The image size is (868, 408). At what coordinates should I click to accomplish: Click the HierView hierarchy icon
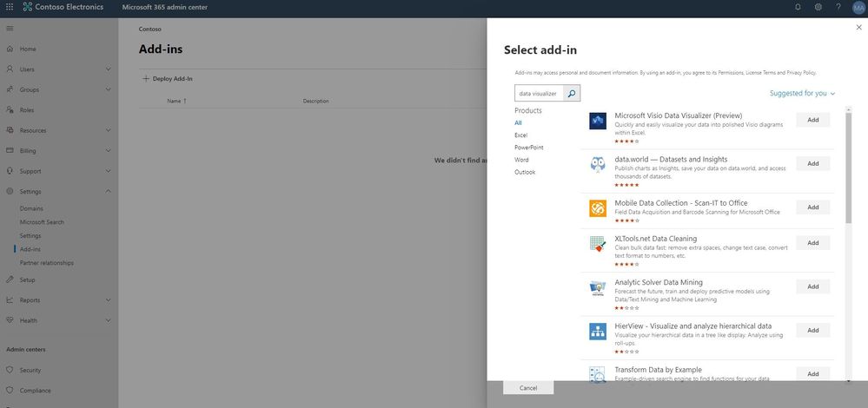tap(598, 331)
